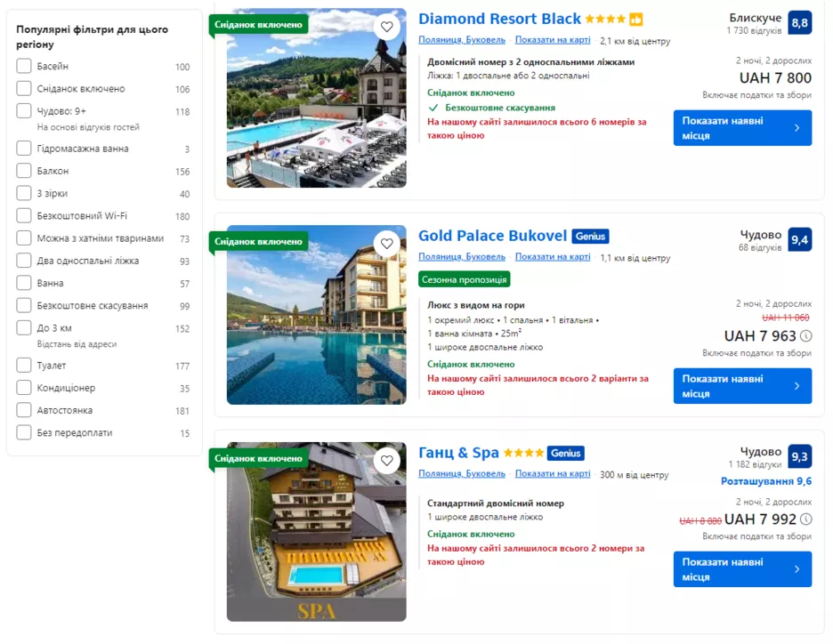833x644 pixels.
Task: Click info icon next to UAH 7 992
Action: (x=806, y=519)
